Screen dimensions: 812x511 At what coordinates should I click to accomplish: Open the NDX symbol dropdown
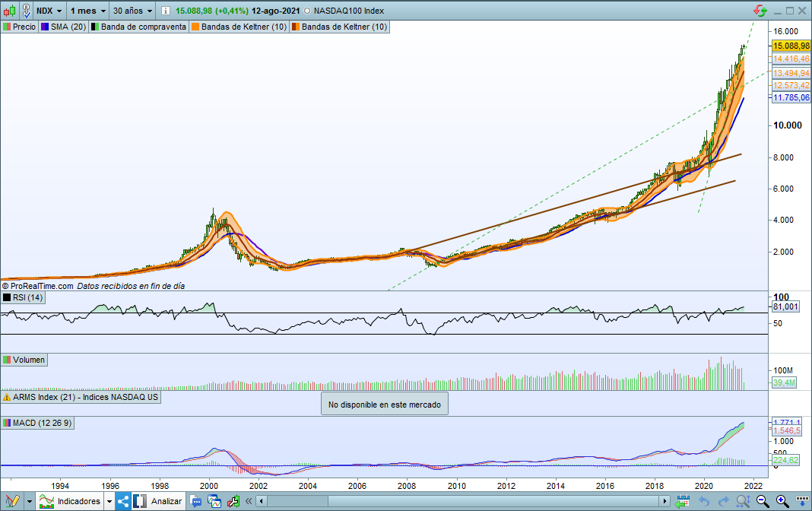point(49,11)
